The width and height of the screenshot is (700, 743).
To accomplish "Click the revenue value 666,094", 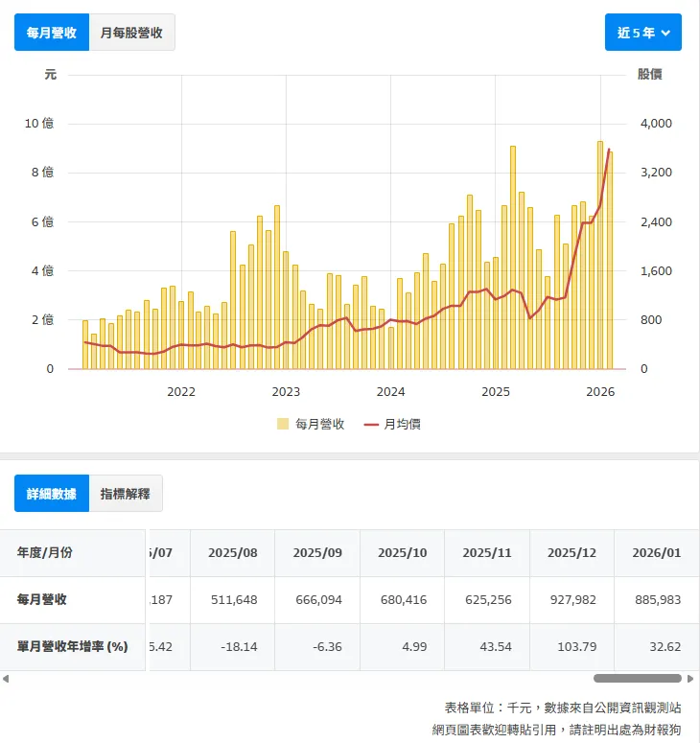I will (x=319, y=599).
